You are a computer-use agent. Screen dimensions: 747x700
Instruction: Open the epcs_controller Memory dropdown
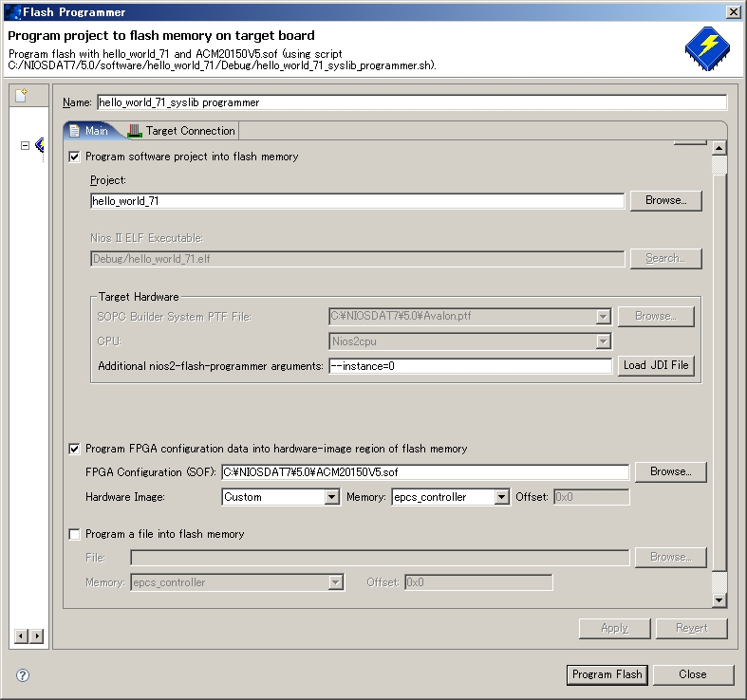tap(502, 497)
